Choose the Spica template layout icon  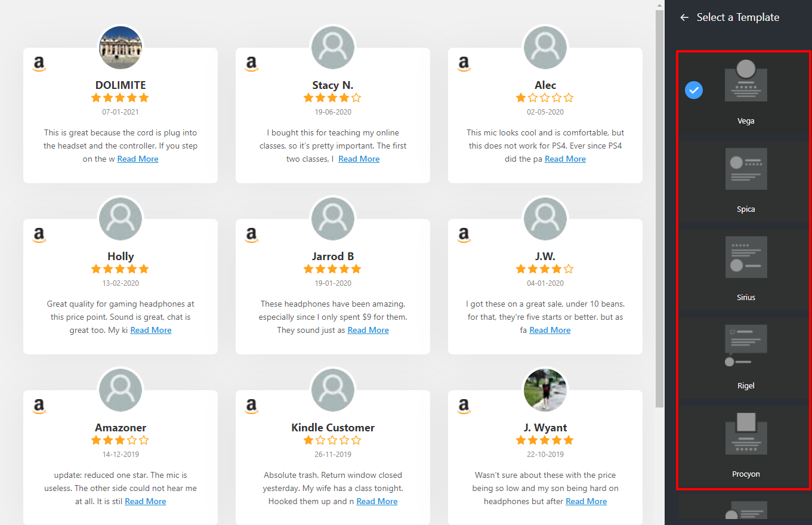coord(746,169)
